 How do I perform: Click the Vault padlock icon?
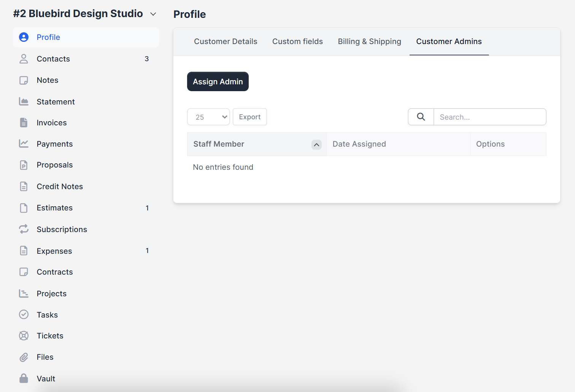(x=24, y=378)
